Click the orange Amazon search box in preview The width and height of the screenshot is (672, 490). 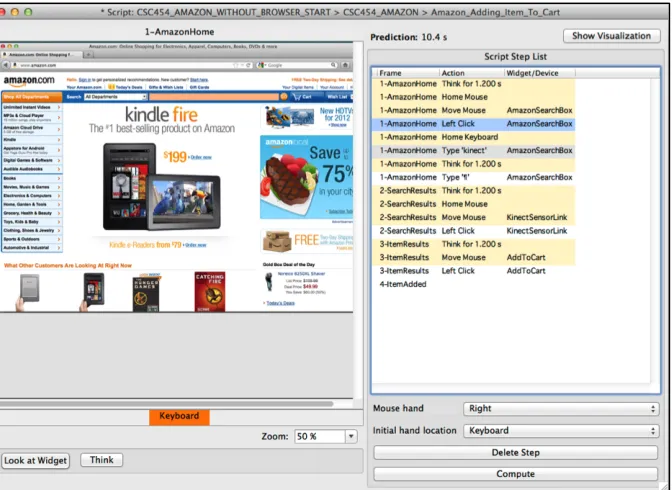214,97
